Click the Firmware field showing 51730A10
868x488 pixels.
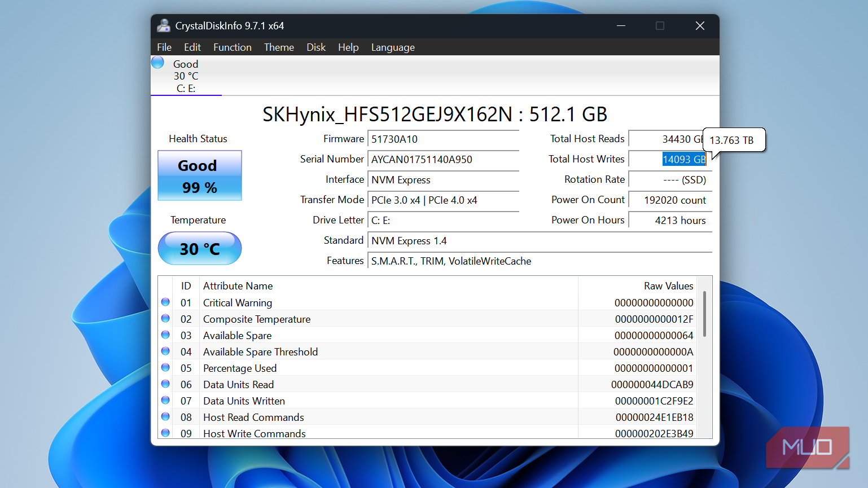[443, 139]
